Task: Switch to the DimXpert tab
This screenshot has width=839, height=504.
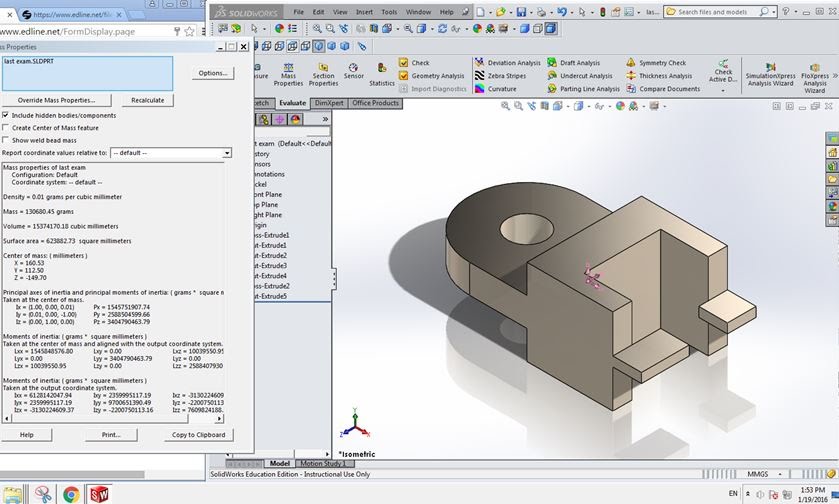Action: [x=329, y=103]
